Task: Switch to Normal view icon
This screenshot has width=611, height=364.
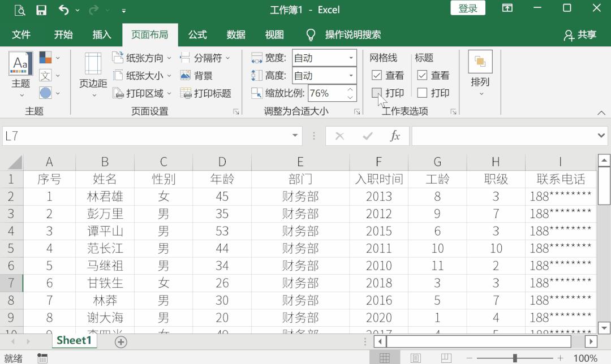Action: click(x=385, y=358)
